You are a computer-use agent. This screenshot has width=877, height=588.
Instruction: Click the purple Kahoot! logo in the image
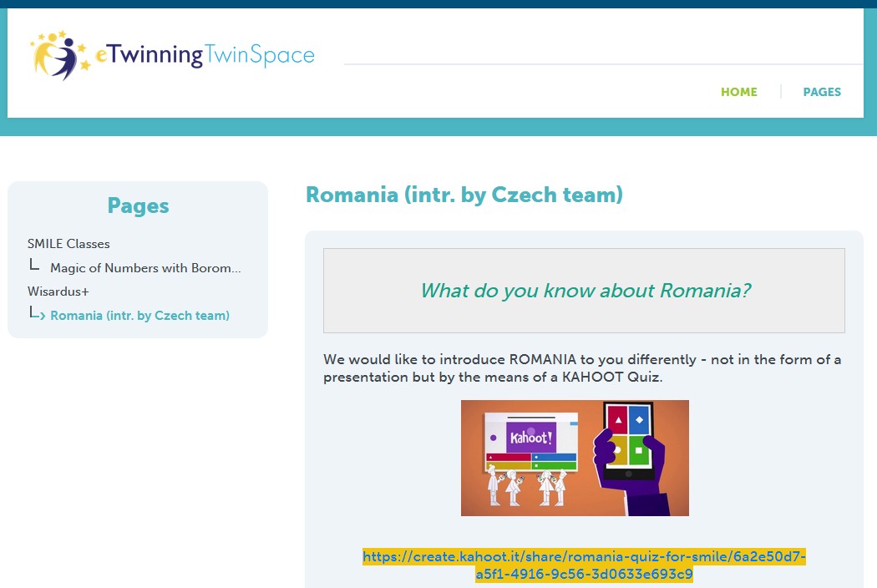click(530, 436)
